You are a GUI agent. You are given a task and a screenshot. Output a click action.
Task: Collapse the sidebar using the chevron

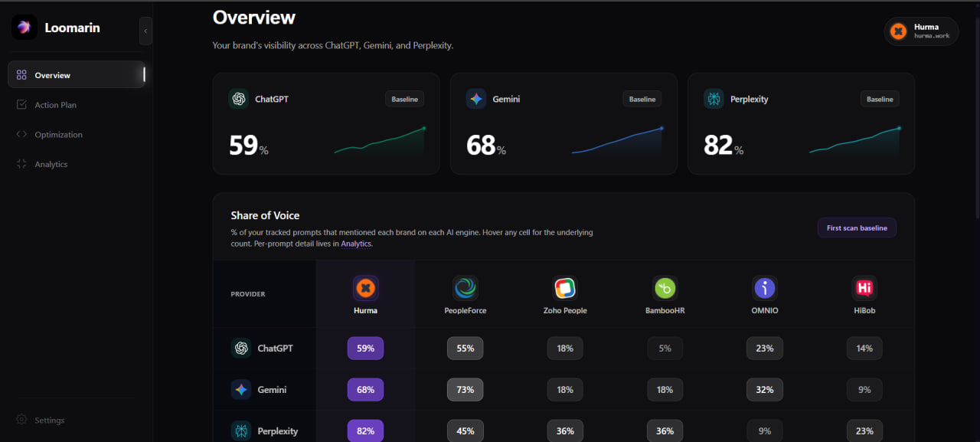coord(145,31)
